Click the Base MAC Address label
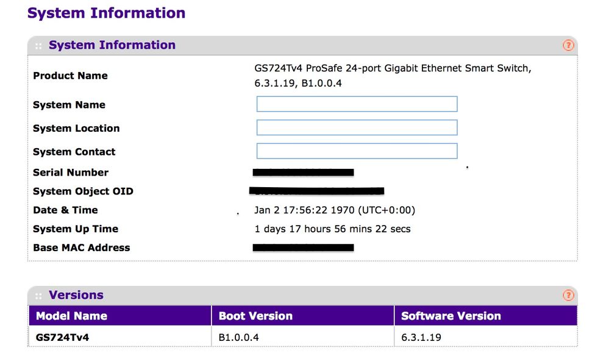 pyautogui.click(x=82, y=248)
